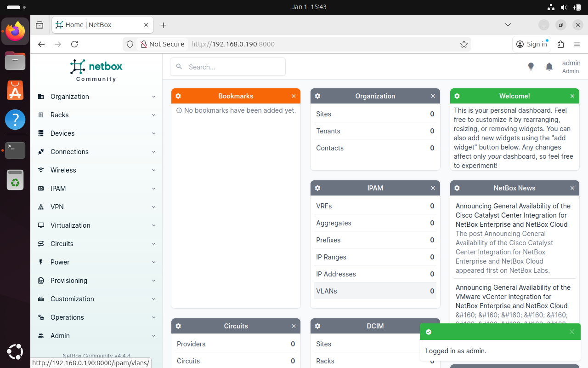Expand the Organization sidebar menu
This screenshot has width=588, height=368.
click(96, 97)
